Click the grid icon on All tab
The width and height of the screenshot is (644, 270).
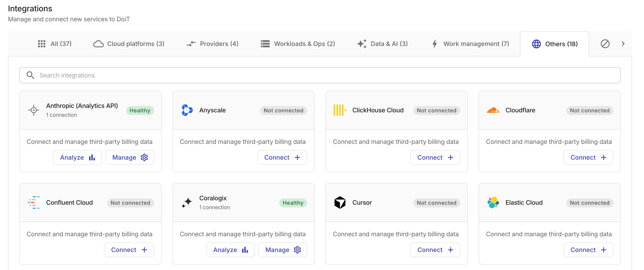(41, 44)
